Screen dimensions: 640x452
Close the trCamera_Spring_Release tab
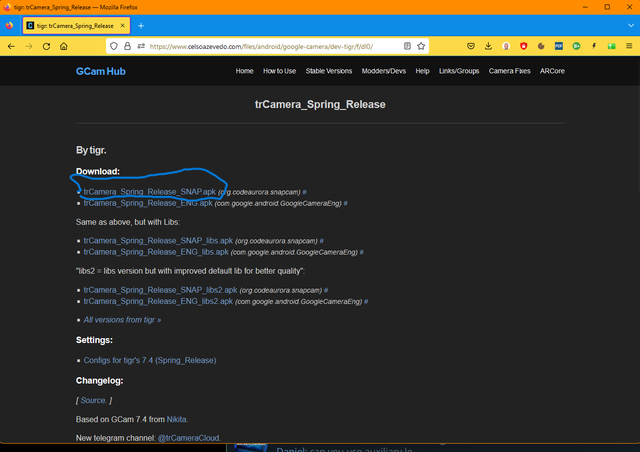click(x=122, y=25)
